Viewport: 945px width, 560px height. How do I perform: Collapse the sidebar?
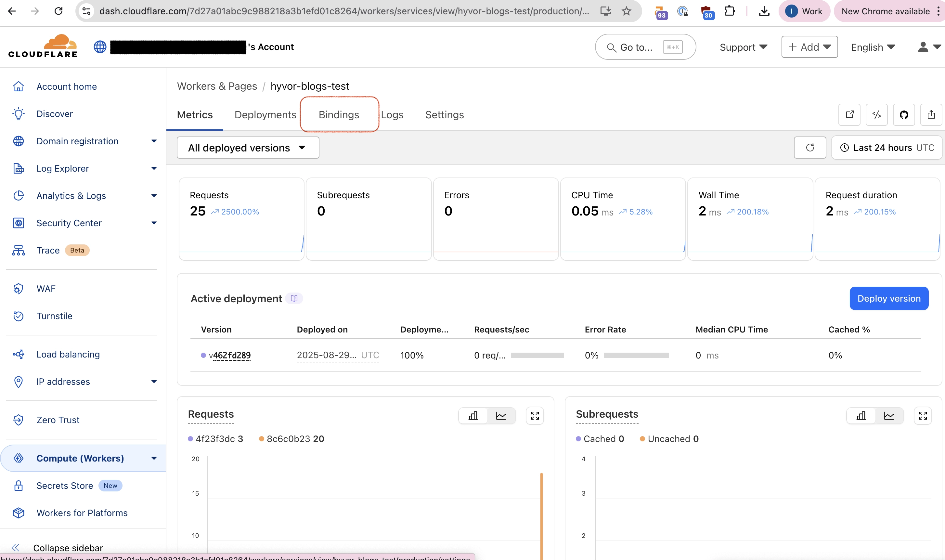pos(57,548)
